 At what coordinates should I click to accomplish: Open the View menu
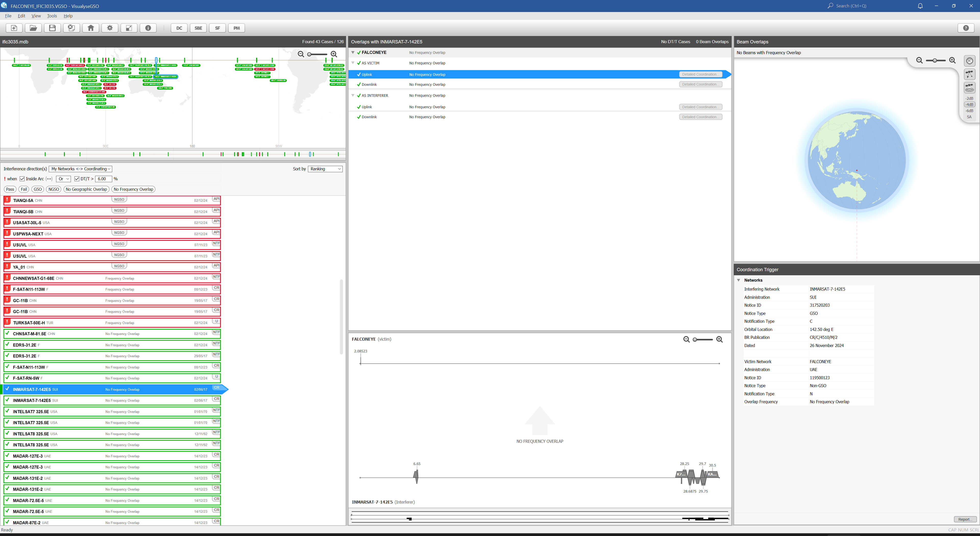click(x=36, y=16)
